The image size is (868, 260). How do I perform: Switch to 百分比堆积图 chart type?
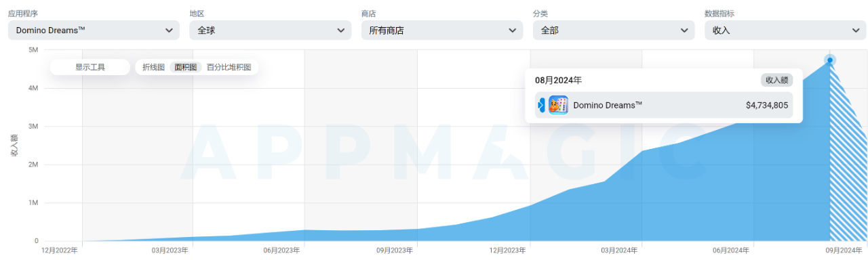tap(229, 67)
